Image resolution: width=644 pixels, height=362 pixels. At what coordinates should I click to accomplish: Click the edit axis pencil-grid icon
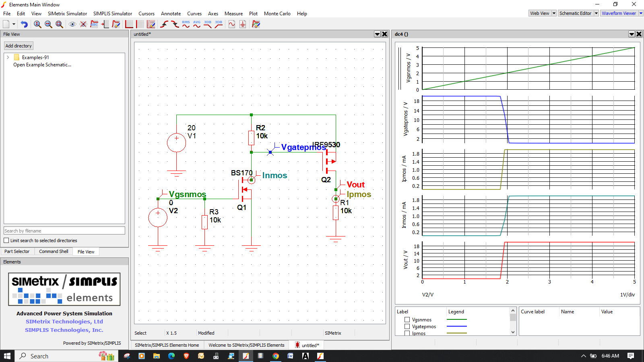pos(151,24)
